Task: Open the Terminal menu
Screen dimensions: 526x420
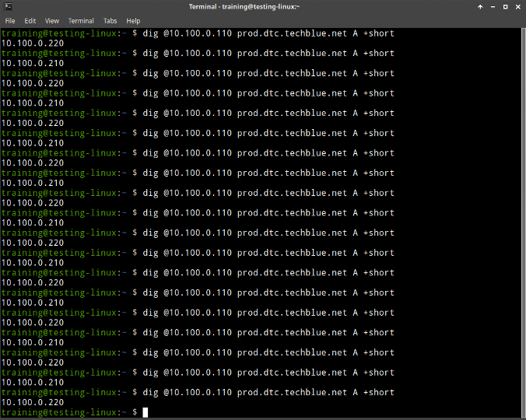Action: [x=81, y=21]
